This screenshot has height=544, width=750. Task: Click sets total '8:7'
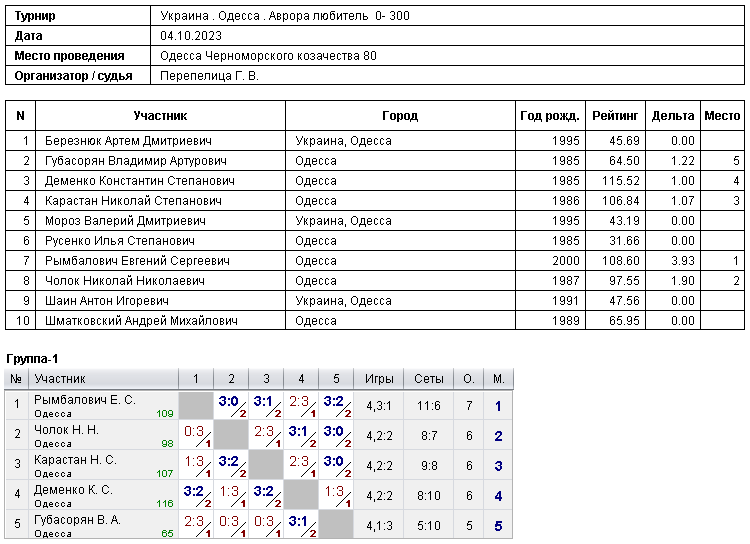(429, 436)
